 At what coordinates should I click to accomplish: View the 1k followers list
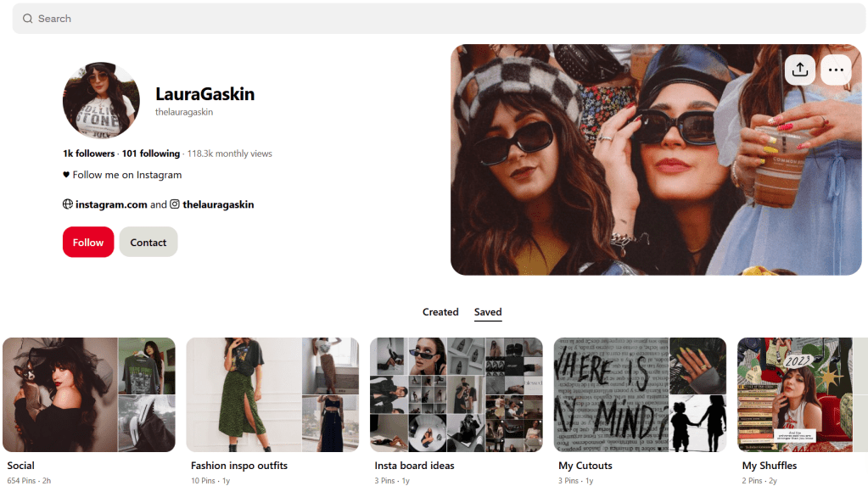(88, 154)
